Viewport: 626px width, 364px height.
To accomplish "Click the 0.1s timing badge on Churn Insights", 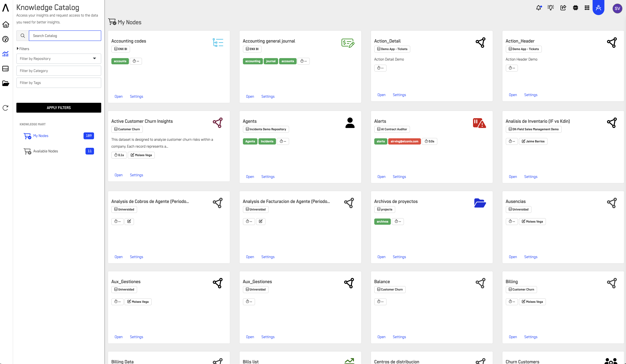I will (119, 155).
